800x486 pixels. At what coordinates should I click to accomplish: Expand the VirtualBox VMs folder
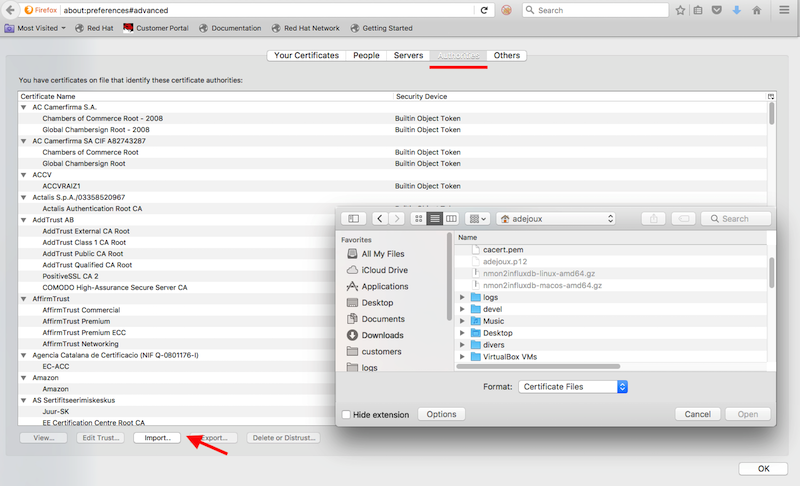click(462, 357)
